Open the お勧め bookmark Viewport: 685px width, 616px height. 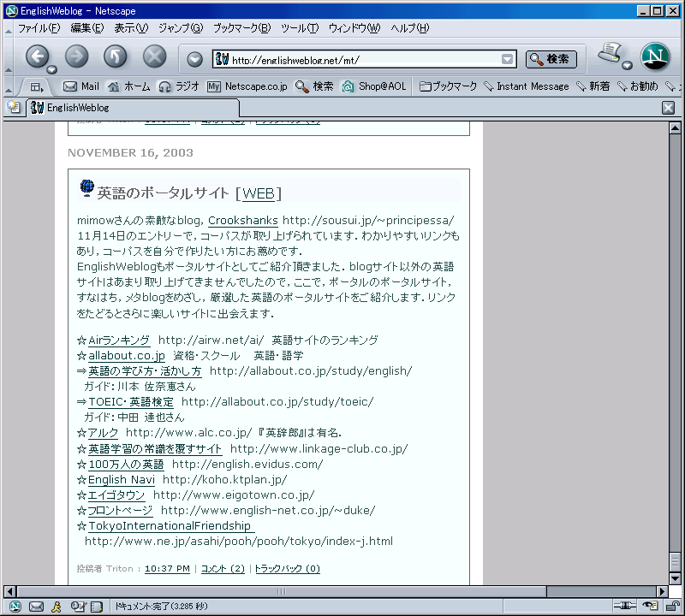pos(637,86)
